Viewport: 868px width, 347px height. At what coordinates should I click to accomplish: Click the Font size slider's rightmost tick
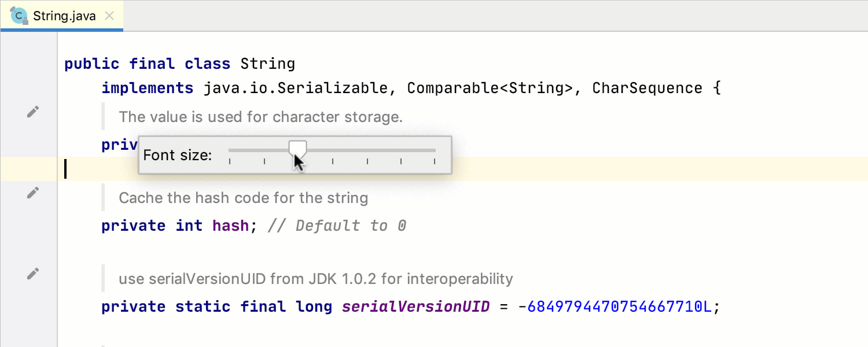(435, 162)
